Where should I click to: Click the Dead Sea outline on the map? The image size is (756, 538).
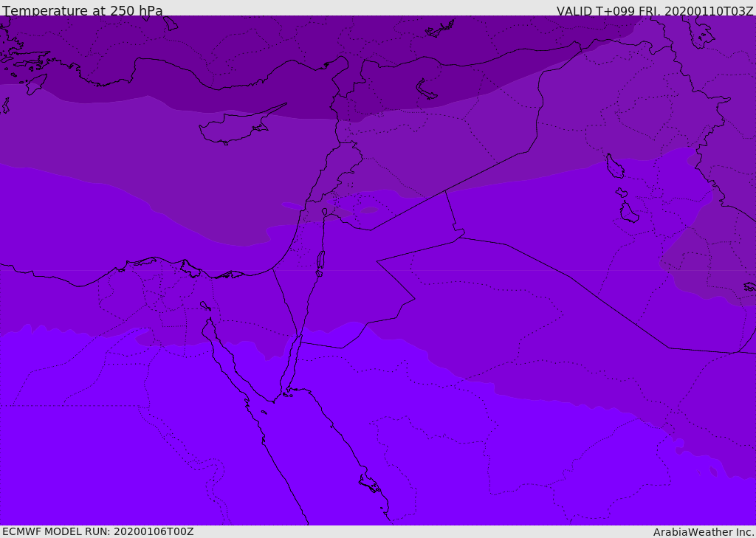point(320,263)
